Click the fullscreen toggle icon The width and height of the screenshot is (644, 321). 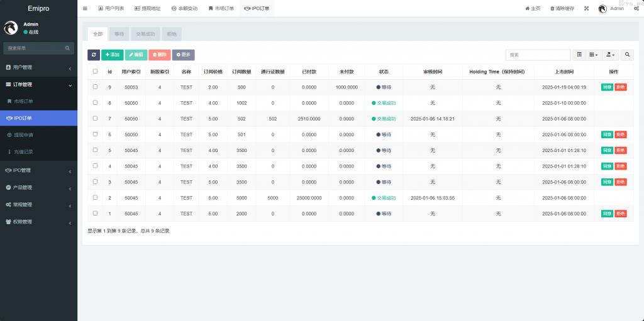pyautogui.click(x=587, y=8)
